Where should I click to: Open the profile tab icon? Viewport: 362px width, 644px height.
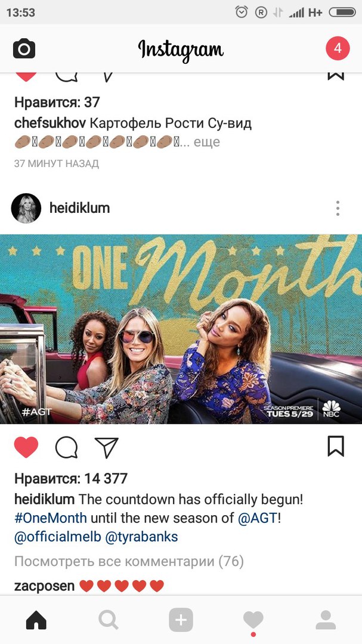click(326, 620)
